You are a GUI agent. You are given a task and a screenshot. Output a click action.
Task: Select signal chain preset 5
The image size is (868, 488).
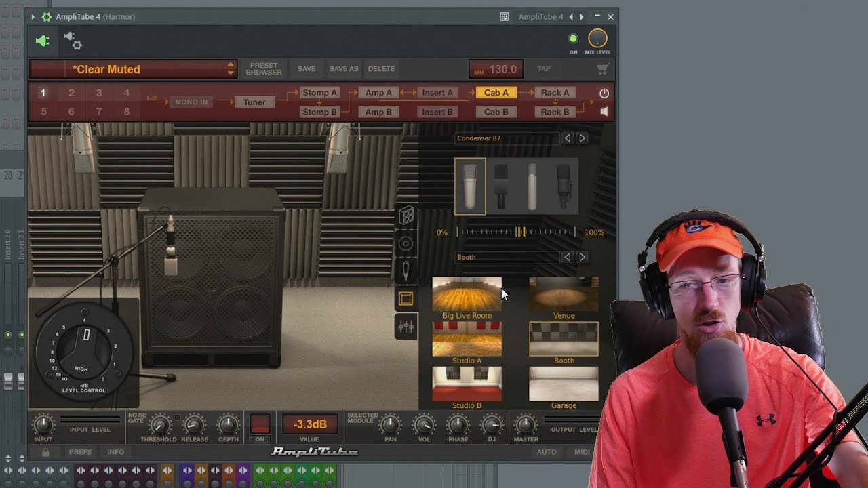pos(43,112)
